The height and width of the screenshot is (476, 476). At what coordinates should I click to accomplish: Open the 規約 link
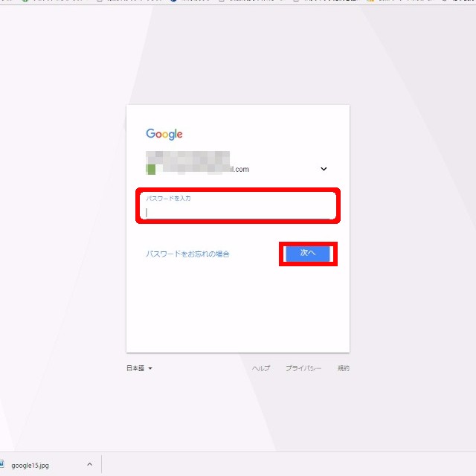(344, 368)
